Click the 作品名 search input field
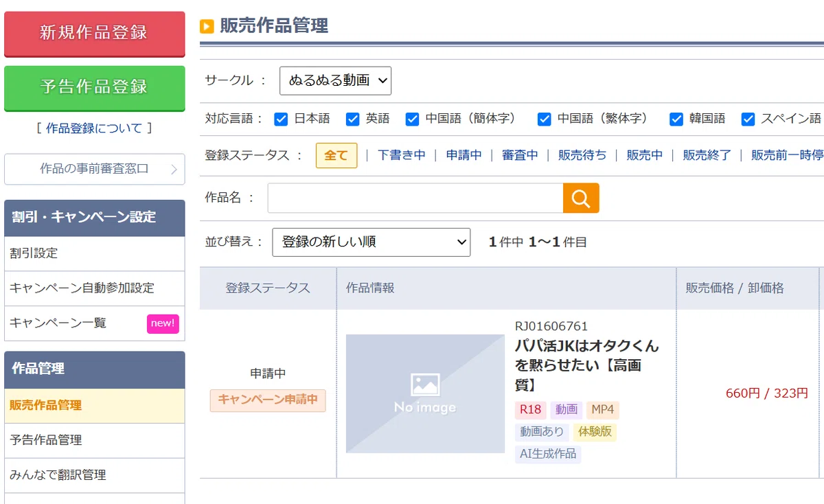Image resolution: width=824 pixels, height=504 pixels. coord(415,198)
